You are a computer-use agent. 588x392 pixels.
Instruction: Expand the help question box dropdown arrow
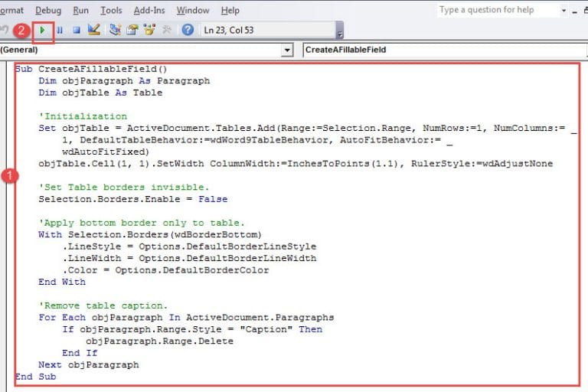tap(564, 11)
